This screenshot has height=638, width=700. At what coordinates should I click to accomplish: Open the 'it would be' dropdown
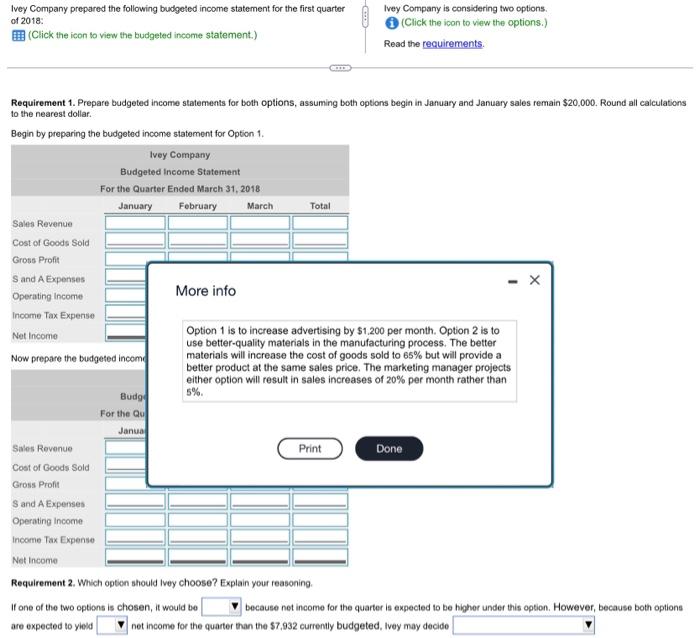tap(221, 607)
